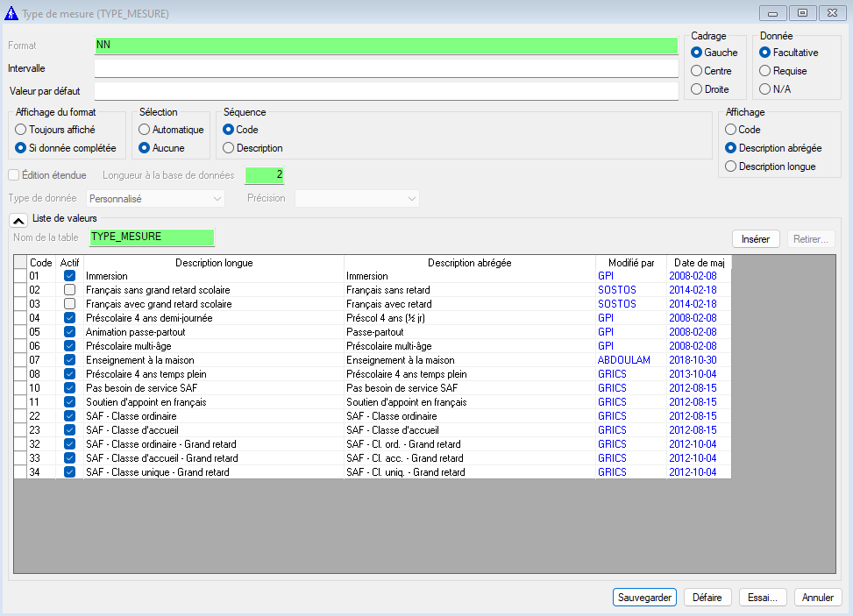The image size is (853, 616).
Task: Click the Défaire button
Action: pos(707,597)
